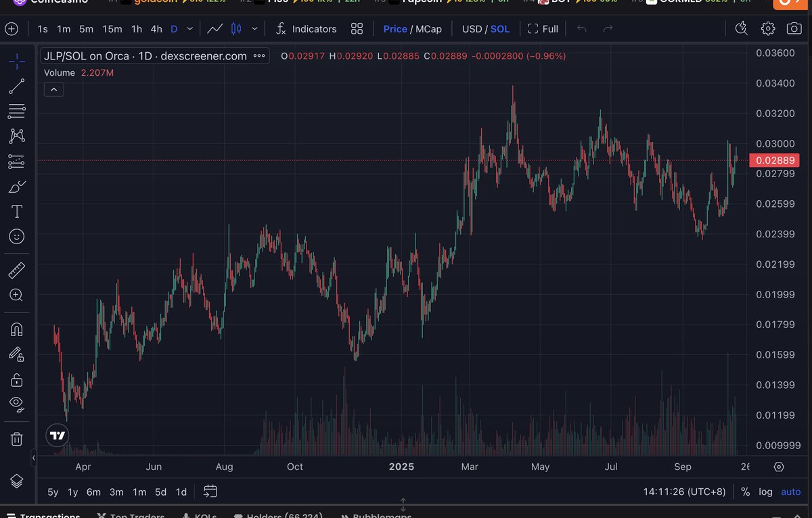This screenshot has height=518, width=812.
Task: Select the Text tool in sidebar
Action: coord(17,212)
